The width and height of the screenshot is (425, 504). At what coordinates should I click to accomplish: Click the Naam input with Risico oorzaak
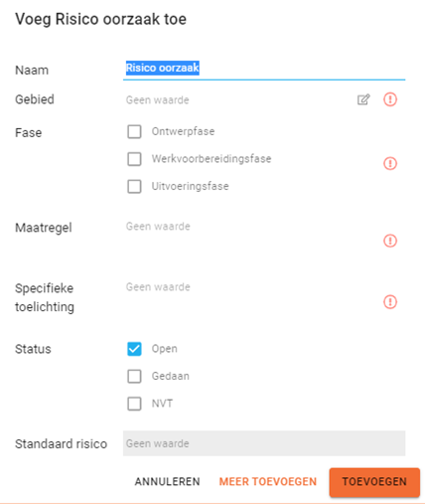pos(264,69)
